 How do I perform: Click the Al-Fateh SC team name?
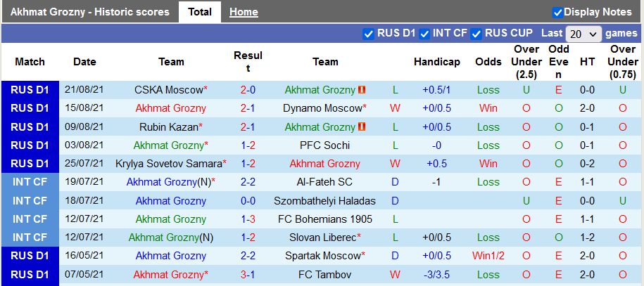(325, 182)
